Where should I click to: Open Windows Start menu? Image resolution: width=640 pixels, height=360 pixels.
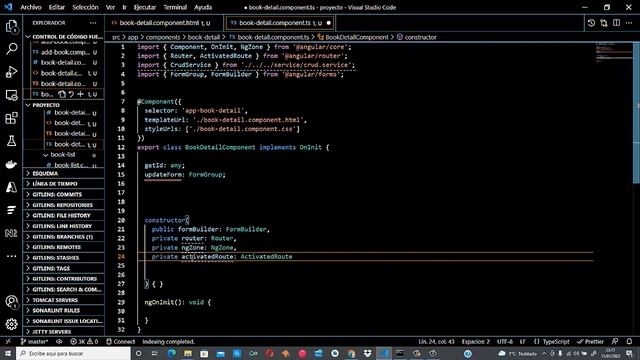8,353
